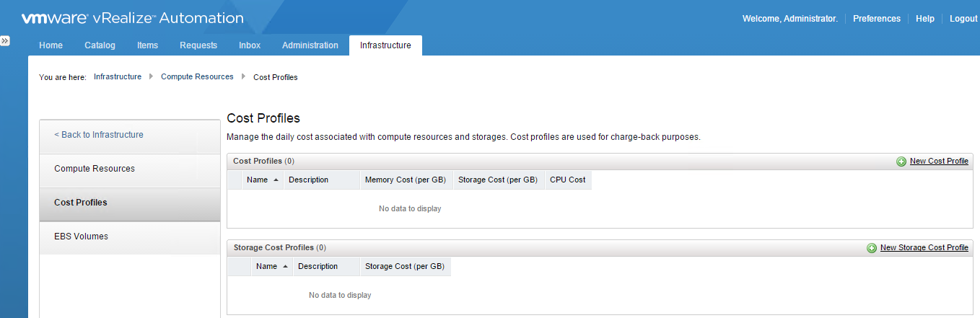Expand the collapsed side panel arrow
The width and height of the screenshot is (980, 318).
pyautogui.click(x=4, y=42)
